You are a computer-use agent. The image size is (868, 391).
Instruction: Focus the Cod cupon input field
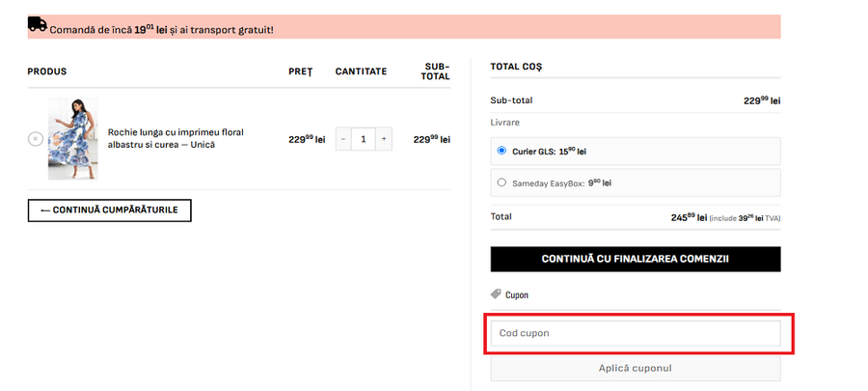tap(635, 333)
